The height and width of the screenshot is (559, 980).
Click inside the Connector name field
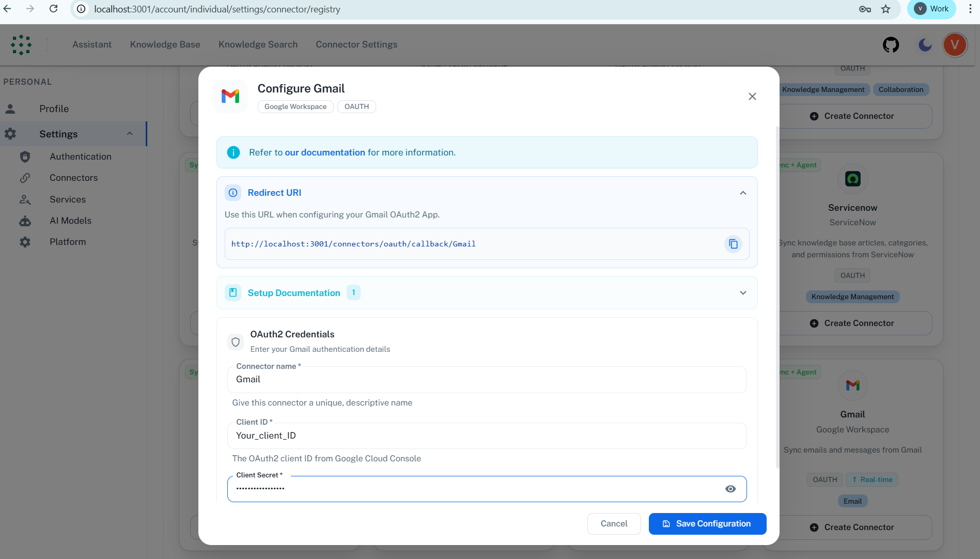486,379
